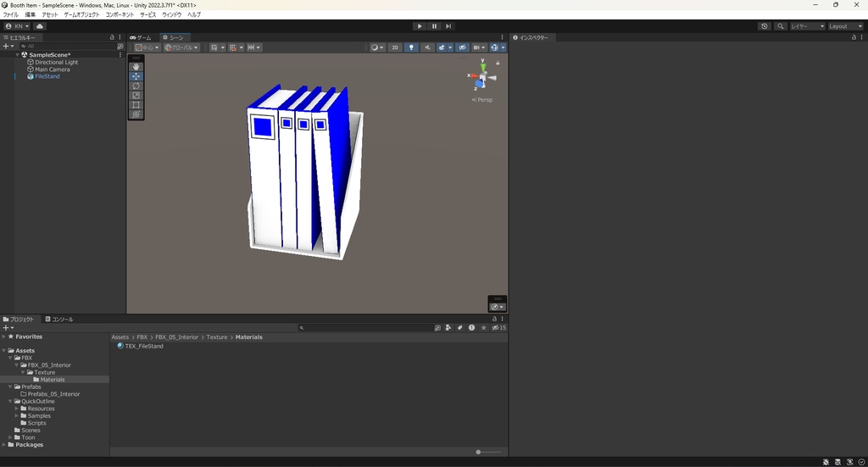Open the Global (グローバル) handle rotation dropdown
The width and height of the screenshot is (868, 467).
click(x=181, y=47)
